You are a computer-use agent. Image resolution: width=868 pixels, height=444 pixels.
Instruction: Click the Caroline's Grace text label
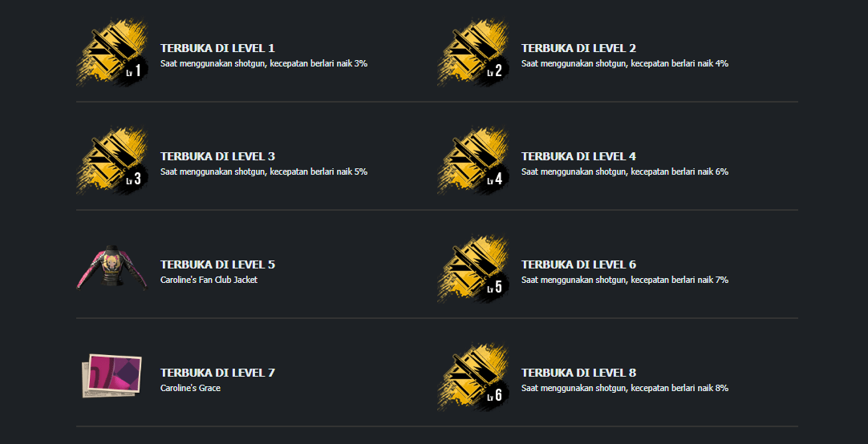(x=190, y=388)
